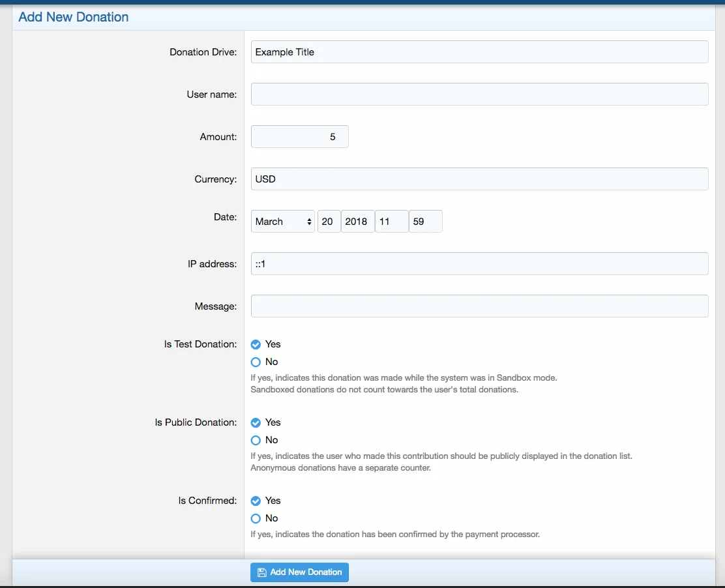Click the year field showing 2018
Image resolution: width=725 pixels, height=588 pixels.
(x=357, y=222)
